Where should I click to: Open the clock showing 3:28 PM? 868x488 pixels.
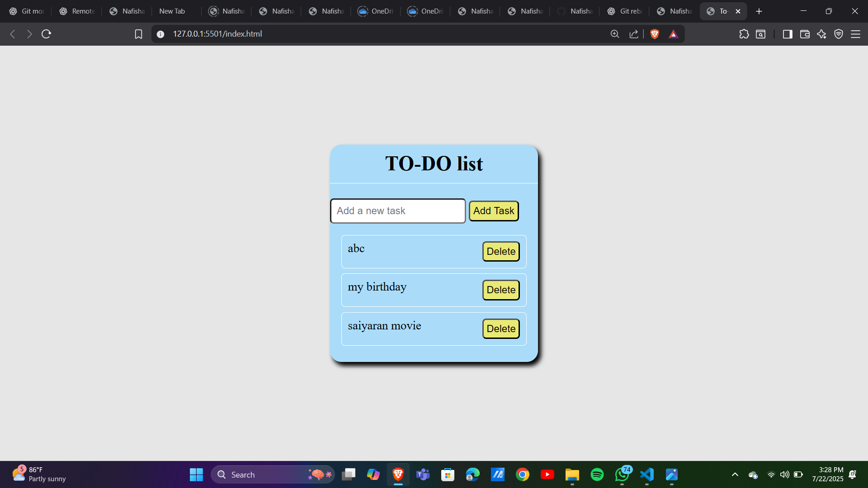[828, 474]
